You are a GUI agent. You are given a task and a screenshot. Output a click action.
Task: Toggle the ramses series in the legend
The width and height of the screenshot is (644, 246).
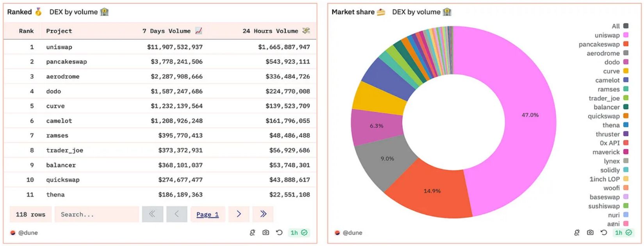tap(613, 89)
